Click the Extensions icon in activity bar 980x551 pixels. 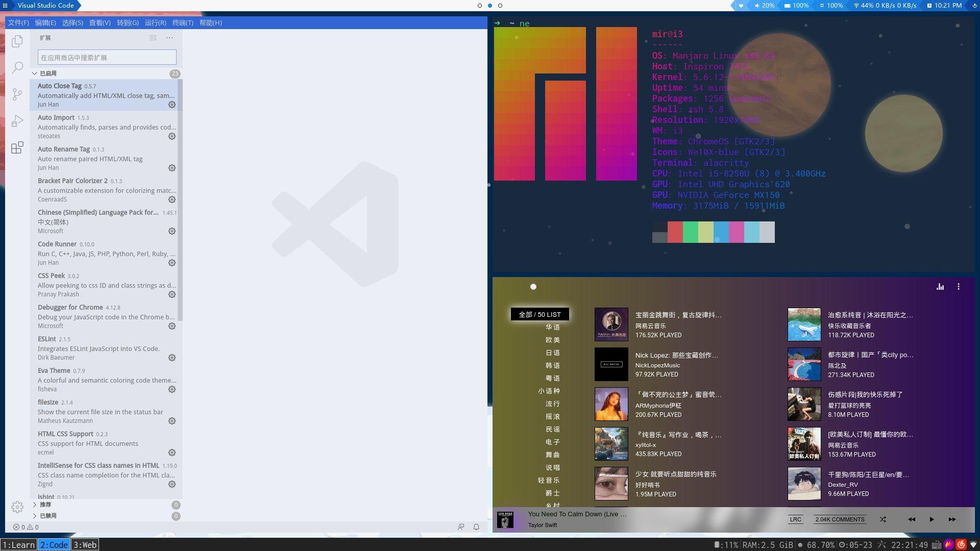[17, 147]
